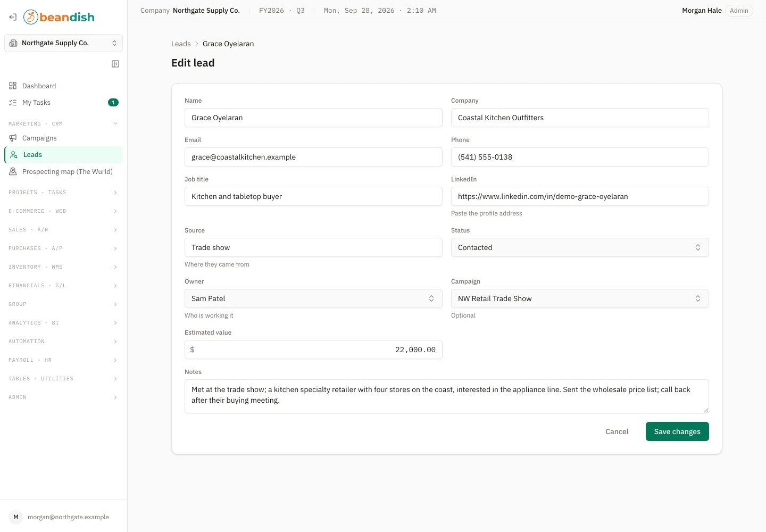Click Save changes button
The width and height of the screenshot is (766, 532).
pos(677,431)
